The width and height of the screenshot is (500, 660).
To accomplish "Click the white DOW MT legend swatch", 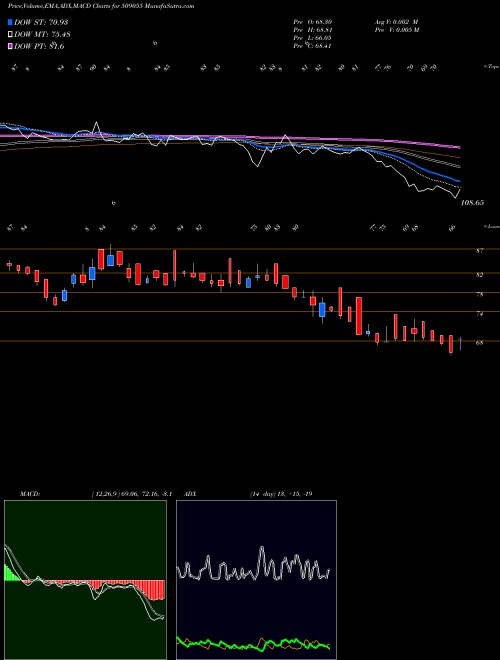I will (x=11, y=35).
